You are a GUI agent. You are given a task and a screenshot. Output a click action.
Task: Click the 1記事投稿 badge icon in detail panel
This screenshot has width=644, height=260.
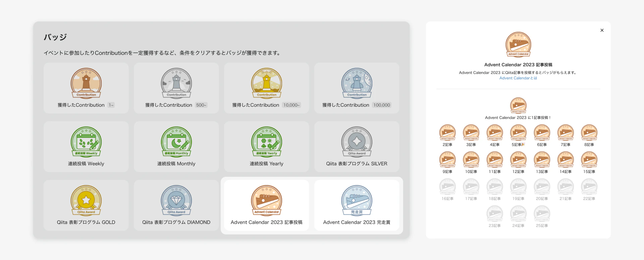pos(518,105)
